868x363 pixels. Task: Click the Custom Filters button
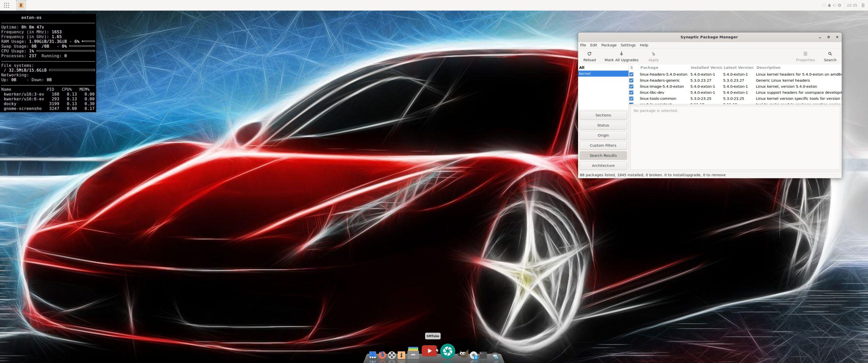603,145
